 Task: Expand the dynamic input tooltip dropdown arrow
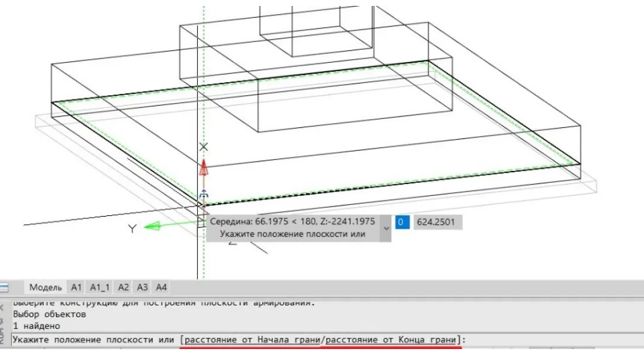386,228
